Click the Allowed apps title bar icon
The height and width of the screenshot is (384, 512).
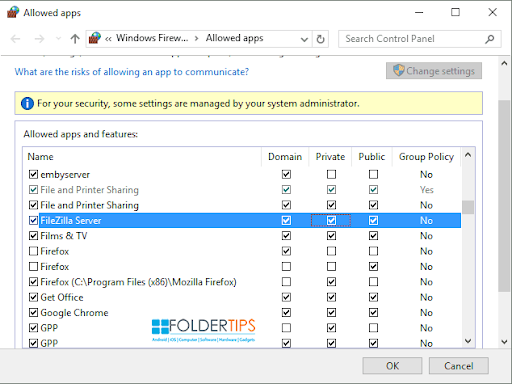(x=13, y=13)
